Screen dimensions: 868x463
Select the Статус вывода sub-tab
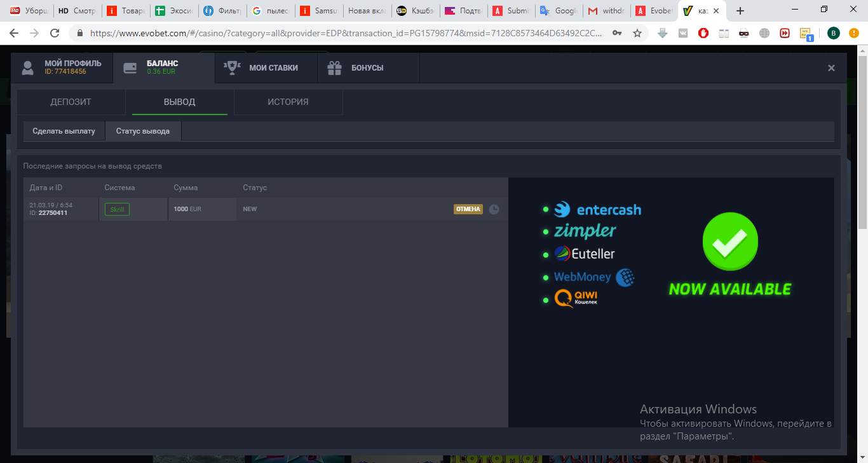click(x=143, y=131)
